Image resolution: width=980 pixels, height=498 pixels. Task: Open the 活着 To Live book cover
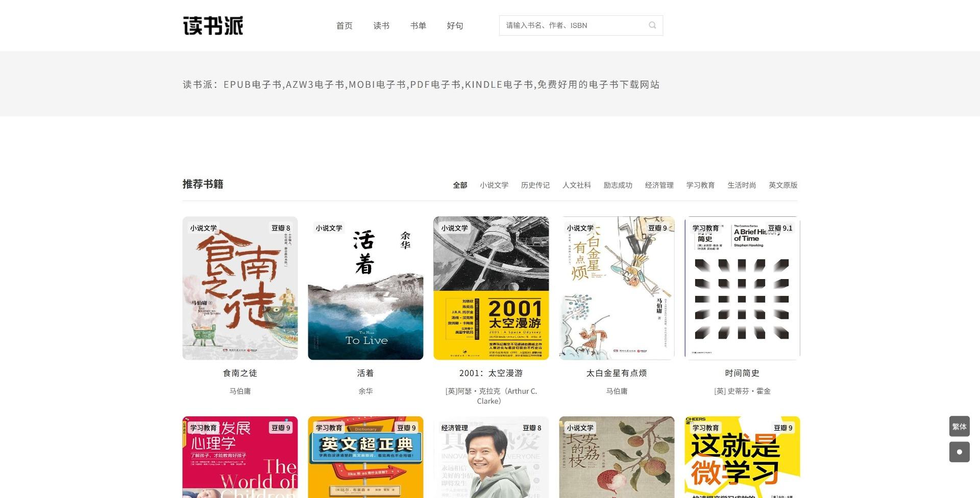point(365,288)
